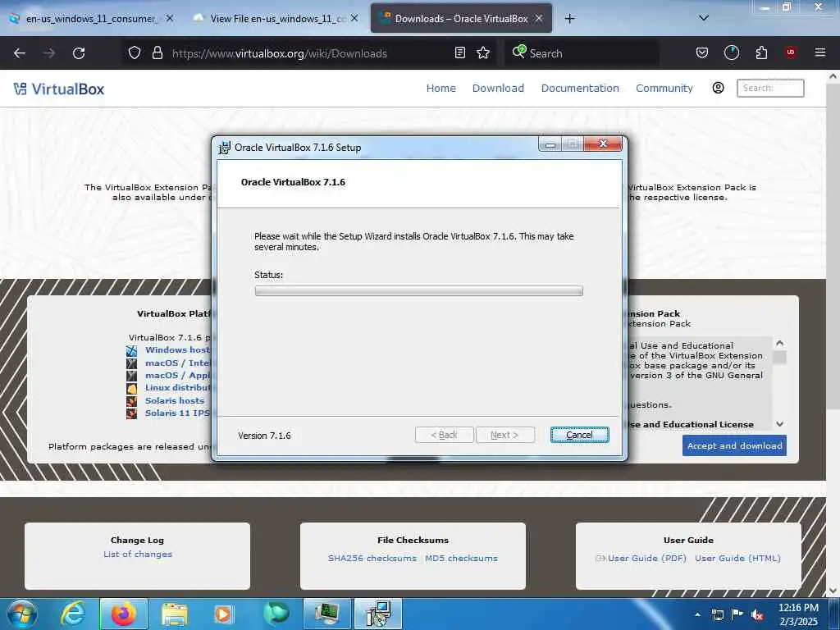Viewport: 840px width, 630px height.
Task: Click the installation status progress bar
Action: (419, 291)
